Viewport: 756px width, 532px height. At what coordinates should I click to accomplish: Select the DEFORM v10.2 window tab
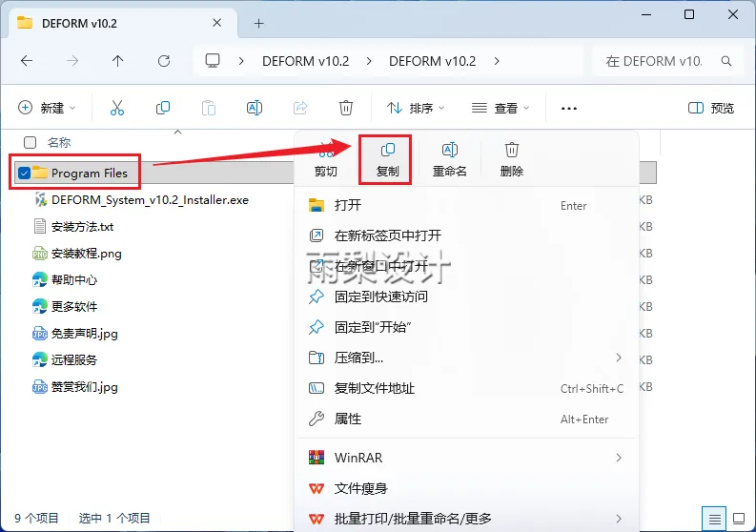[x=120, y=23]
